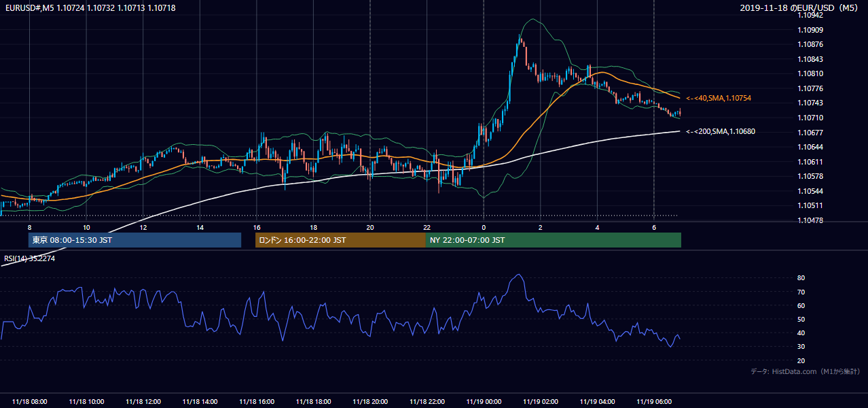The image size is (868, 408).
Task: Click hour label 8 under the price chart
Action: point(30,227)
